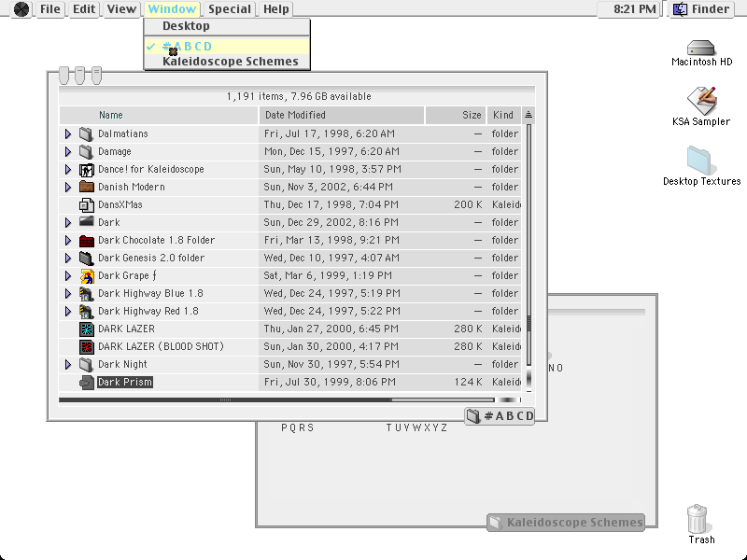Open the Special menu
Viewport: 747px width, 560px height.
(230, 9)
